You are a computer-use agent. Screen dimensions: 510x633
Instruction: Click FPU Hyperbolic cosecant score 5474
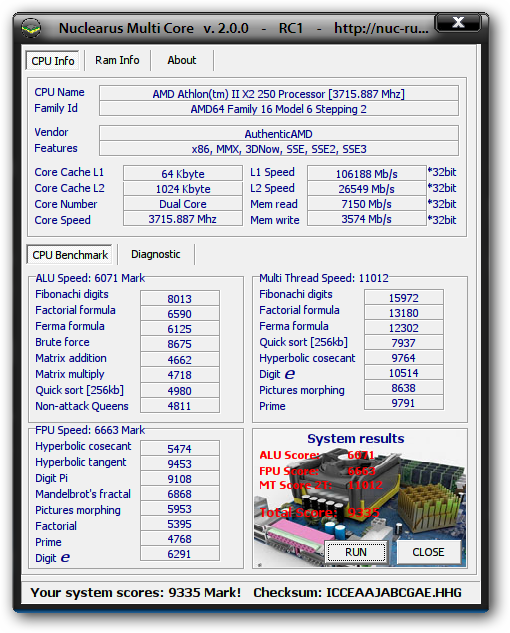pos(180,449)
